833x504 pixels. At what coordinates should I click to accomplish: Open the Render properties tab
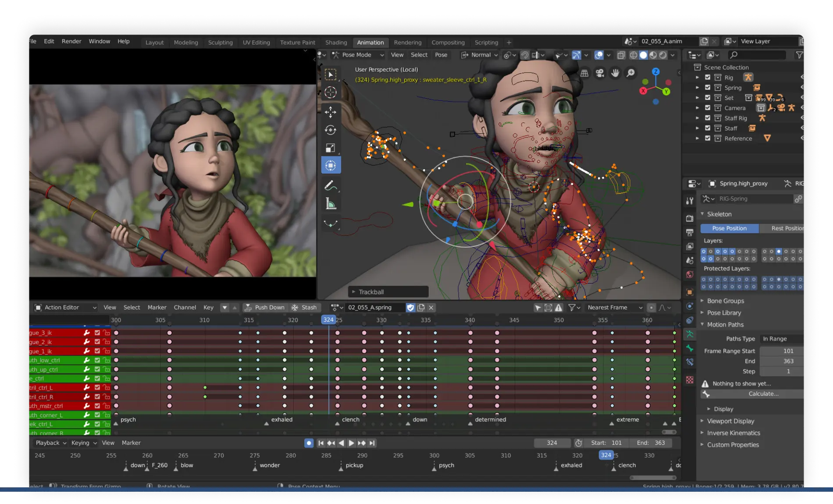click(x=690, y=218)
